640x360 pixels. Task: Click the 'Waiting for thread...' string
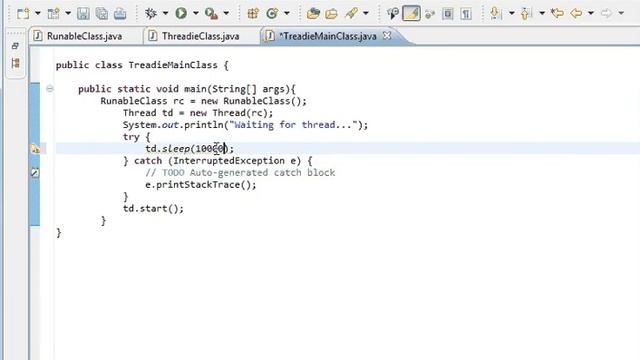(x=293, y=125)
